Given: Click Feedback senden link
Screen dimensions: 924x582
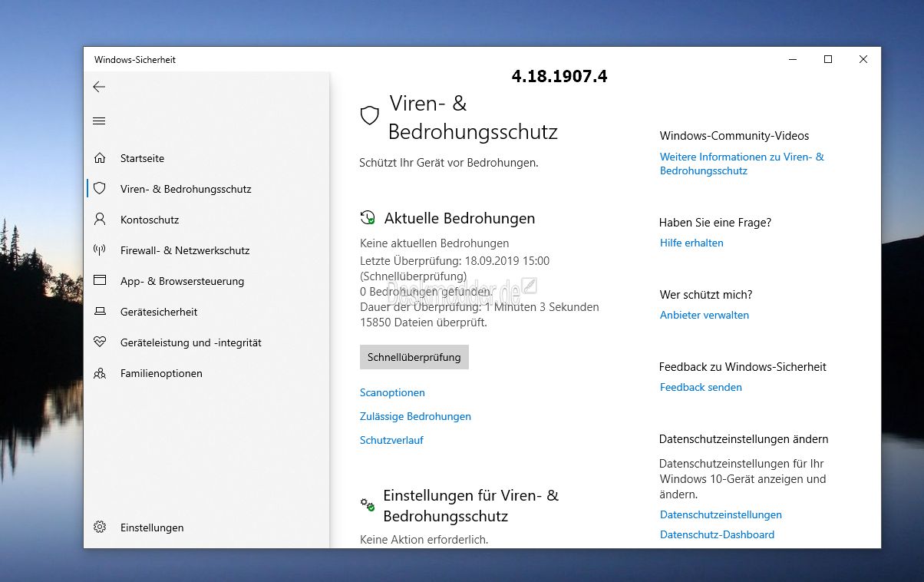Looking at the screenshot, I should pos(701,387).
